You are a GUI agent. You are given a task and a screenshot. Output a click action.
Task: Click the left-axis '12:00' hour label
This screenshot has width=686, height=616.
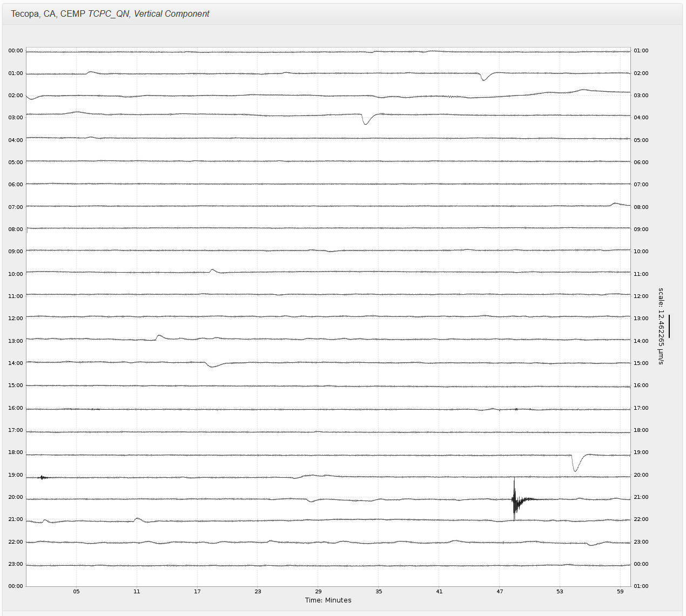(16, 319)
